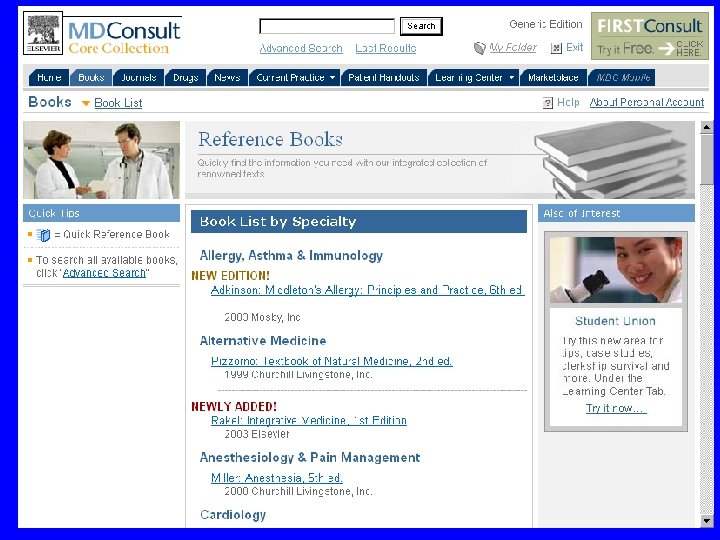Click the Help question mark icon

[547, 103]
